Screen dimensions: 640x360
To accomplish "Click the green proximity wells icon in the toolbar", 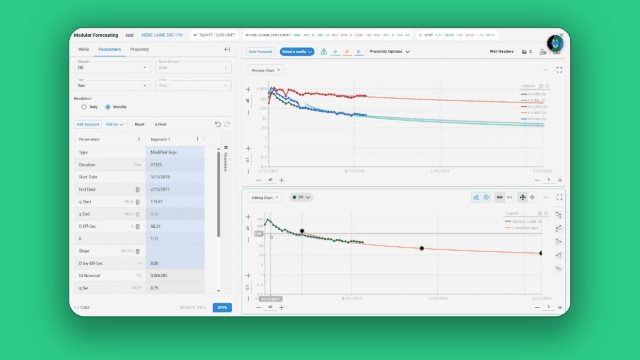I will [324, 51].
